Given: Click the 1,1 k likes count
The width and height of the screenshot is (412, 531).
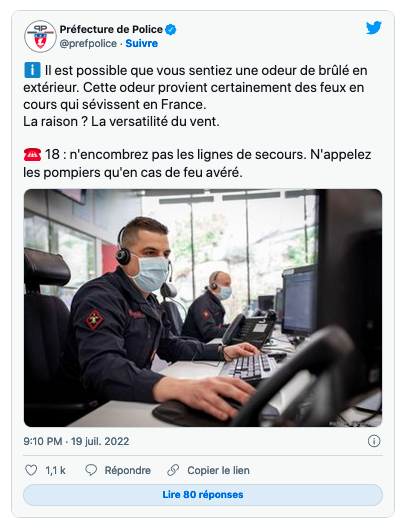Looking at the screenshot, I should click(x=56, y=470).
